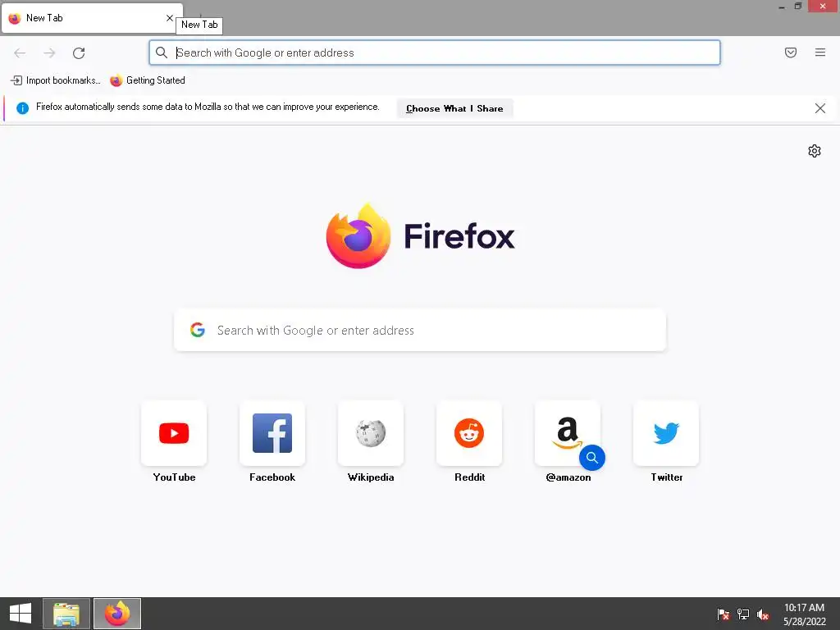Viewport: 840px width, 630px height.
Task: Click the info icon in the notification bar
Action: point(22,108)
